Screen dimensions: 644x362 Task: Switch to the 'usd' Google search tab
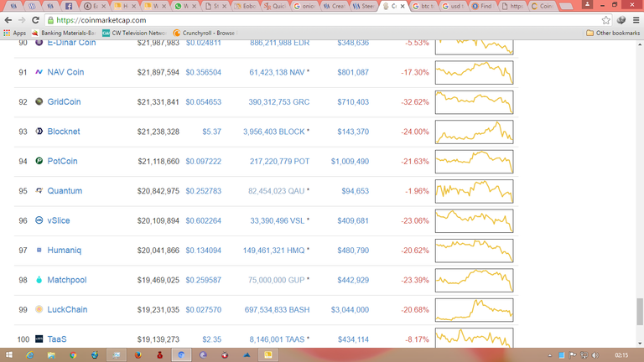pos(453,6)
